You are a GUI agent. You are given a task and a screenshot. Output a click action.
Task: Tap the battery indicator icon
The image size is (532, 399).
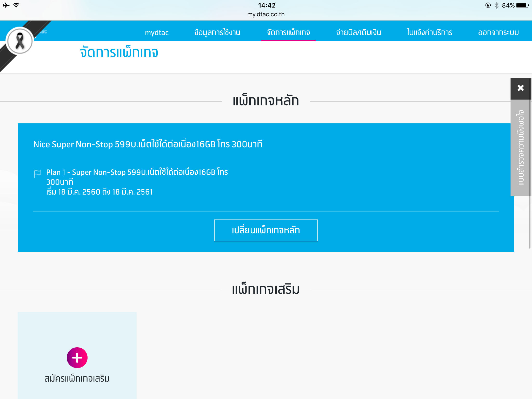click(x=523, y=5)
